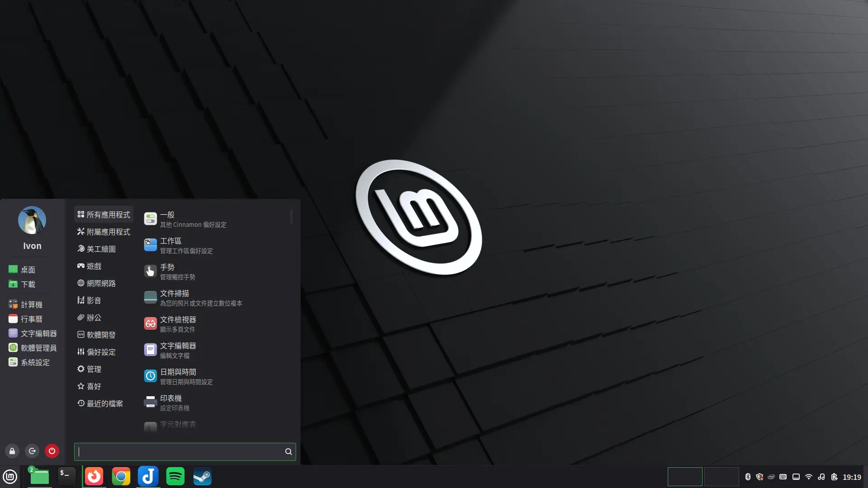Click the app list scrollbar
The height and width of the screenshot is (488, 868).
tap(292, 217)
